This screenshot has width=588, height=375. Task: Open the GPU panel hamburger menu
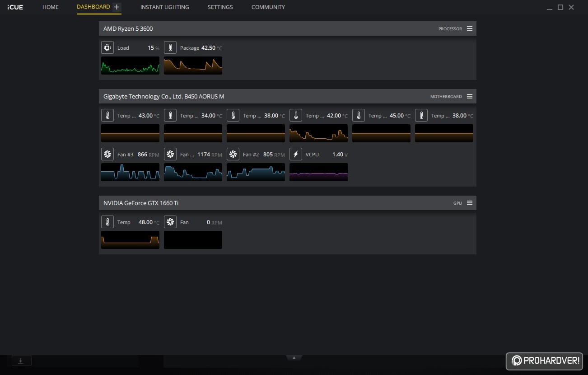470,203
